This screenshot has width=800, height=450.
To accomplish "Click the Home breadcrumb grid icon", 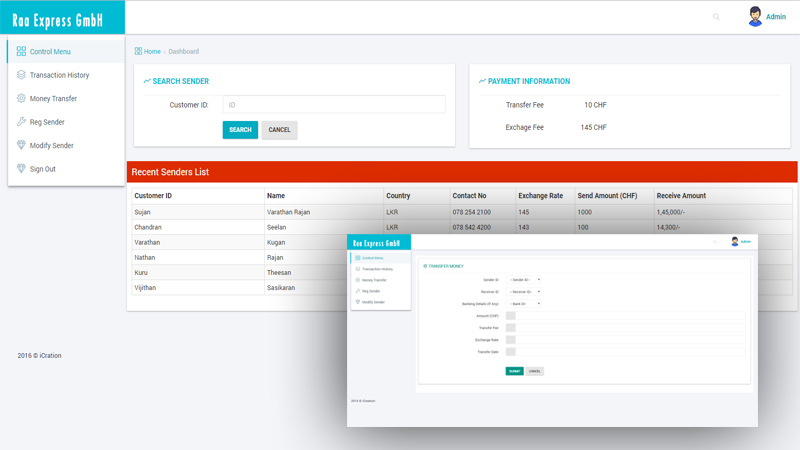I will (138, 51).
